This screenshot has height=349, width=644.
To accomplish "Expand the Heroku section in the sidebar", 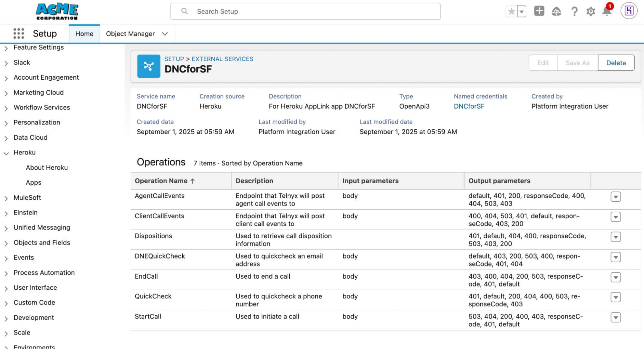I will pos(6,153).
